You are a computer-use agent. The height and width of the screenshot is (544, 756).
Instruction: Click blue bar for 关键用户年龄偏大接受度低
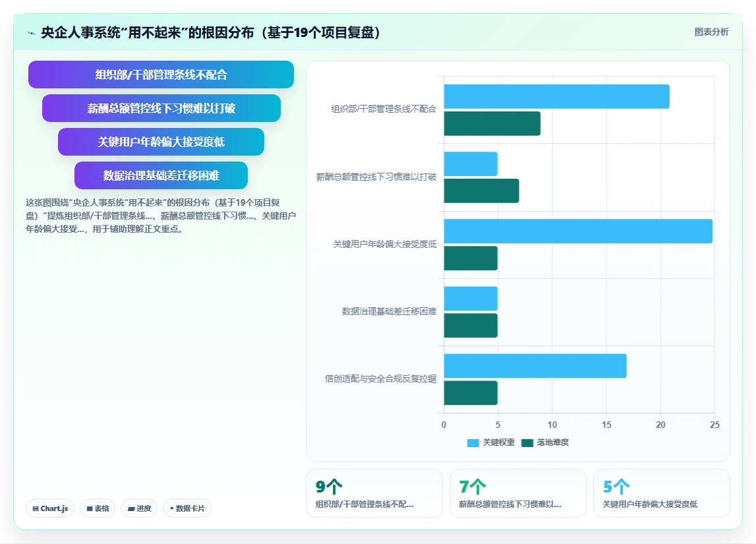578,231
